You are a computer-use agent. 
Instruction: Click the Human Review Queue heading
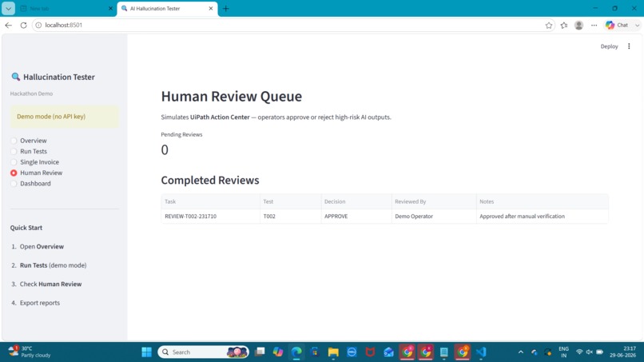pos(231,96)
